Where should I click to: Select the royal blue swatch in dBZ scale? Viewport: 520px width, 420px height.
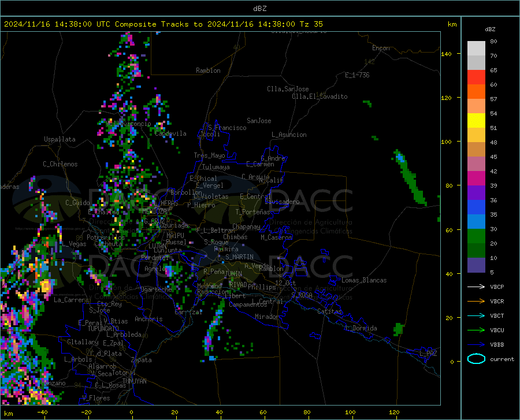476,207
